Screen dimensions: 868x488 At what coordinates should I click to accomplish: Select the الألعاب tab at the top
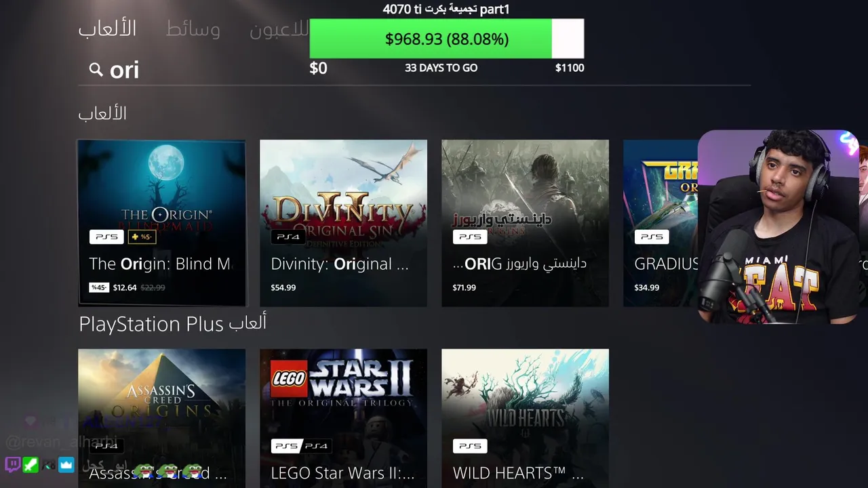107,29
